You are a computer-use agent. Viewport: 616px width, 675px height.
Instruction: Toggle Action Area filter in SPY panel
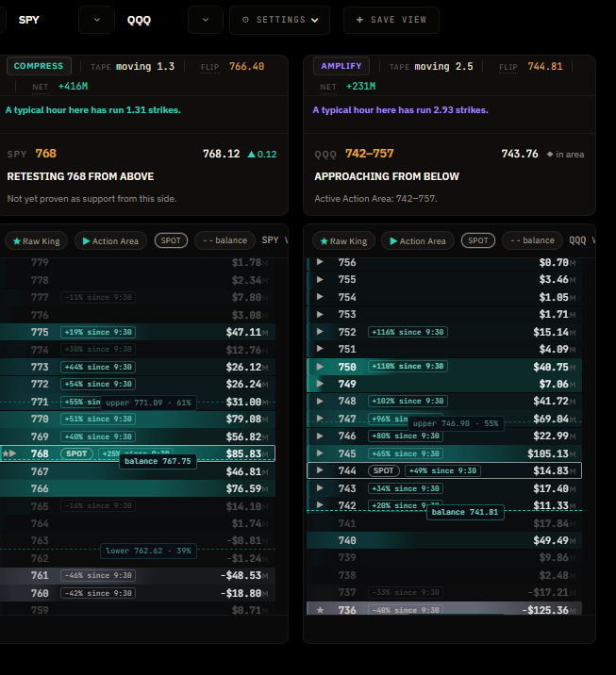coord(110,241)
